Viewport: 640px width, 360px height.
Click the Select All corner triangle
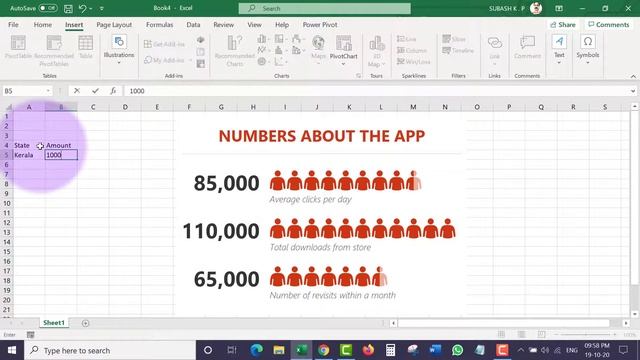coord(8,107)
